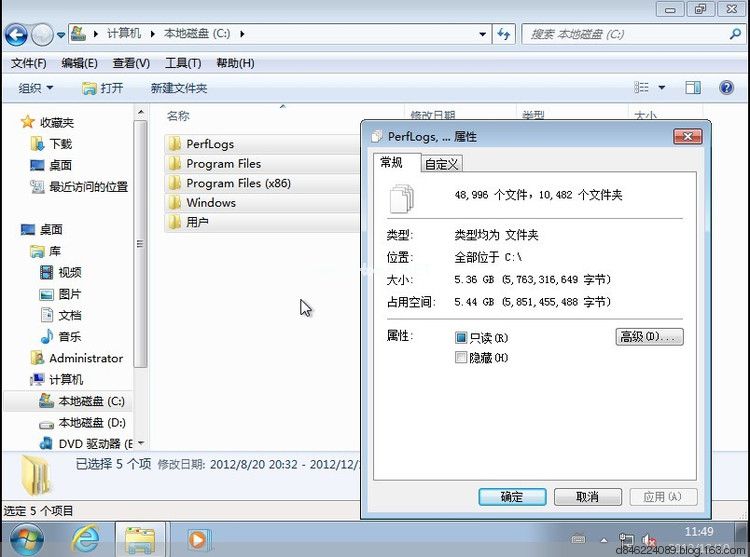Toggle the preview pane icon
This screenshot has width=750, height=557.
pos(693,88)
